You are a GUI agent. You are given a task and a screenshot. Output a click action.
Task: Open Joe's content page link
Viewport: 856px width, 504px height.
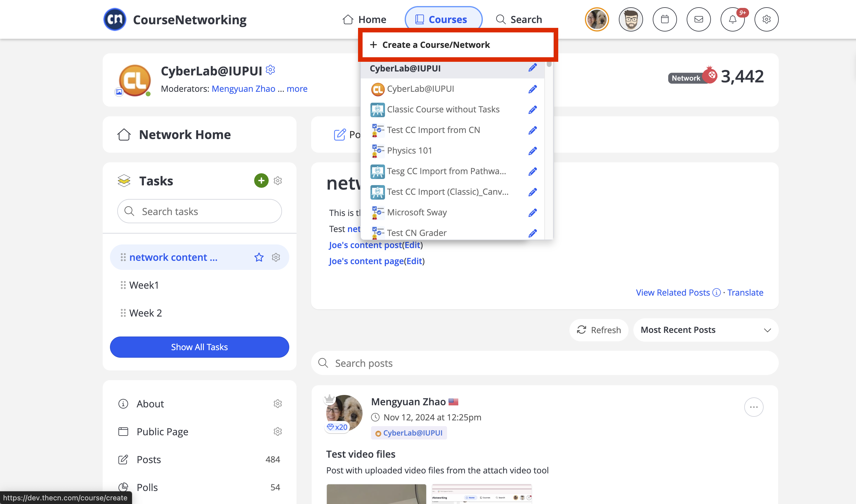pos(366,261)
